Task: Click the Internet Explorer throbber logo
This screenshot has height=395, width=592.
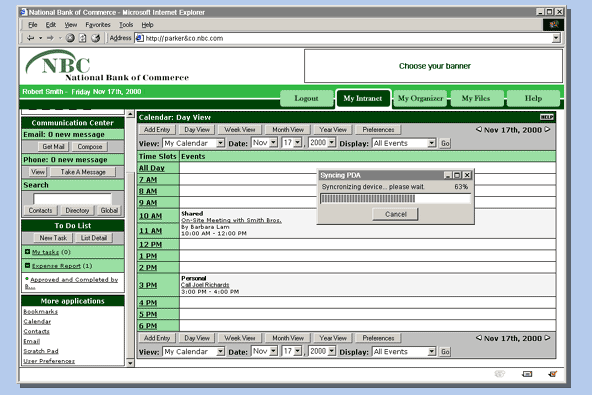Action: tap(553, 25)
